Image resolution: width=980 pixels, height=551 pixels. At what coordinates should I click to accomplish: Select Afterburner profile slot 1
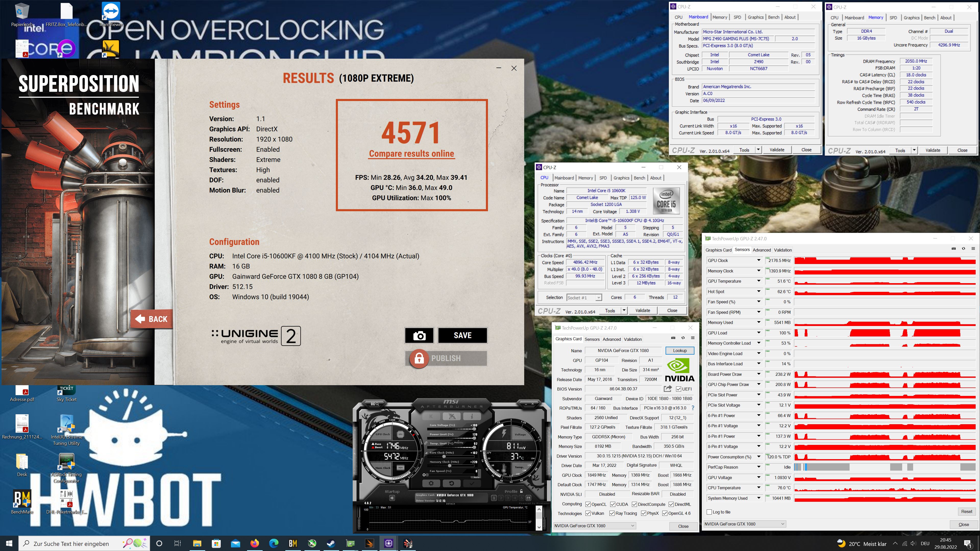click(494, 498)
